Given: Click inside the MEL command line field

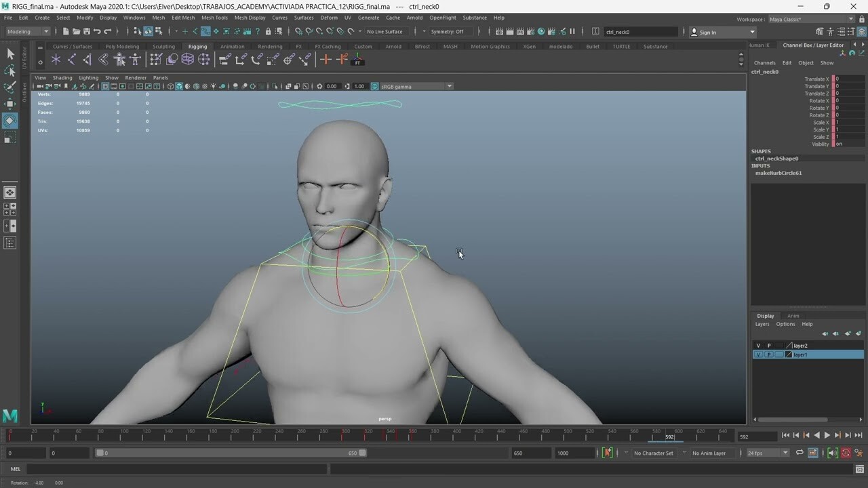Looking at the screenshot, I should pos(170,468).
